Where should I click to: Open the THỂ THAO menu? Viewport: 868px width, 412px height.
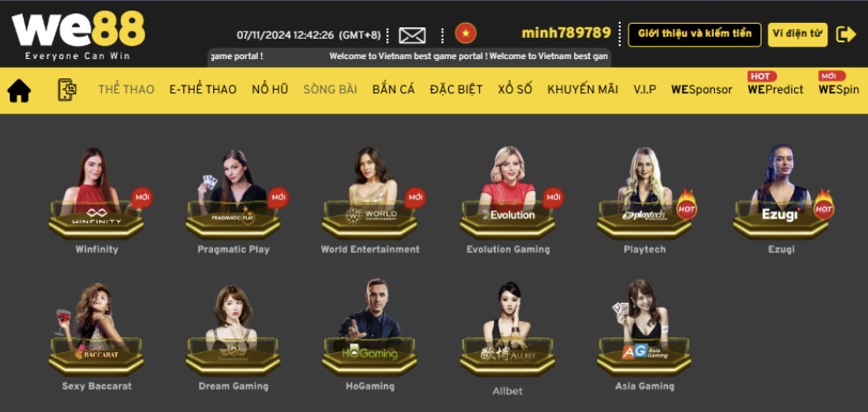126,90
